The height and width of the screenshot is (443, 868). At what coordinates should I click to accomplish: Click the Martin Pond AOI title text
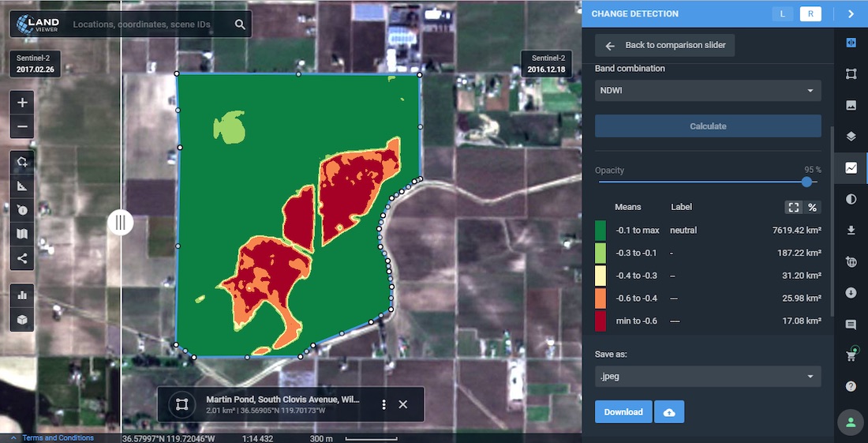click(x=282, y=400)
